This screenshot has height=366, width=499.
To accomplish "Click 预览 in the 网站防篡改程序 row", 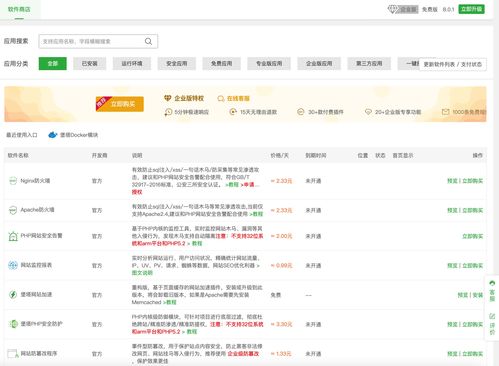I will [x=452, y=354].
